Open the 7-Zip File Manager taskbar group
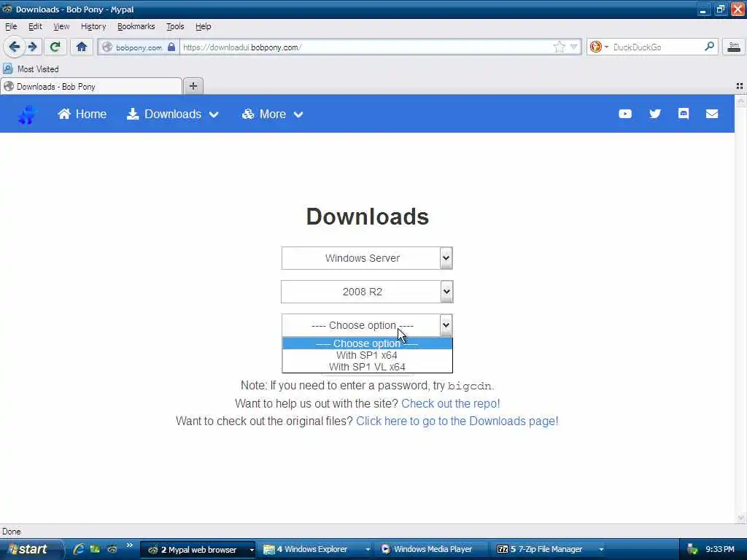The width and height of the screenshot is (747, 560). tap(550, 550)
